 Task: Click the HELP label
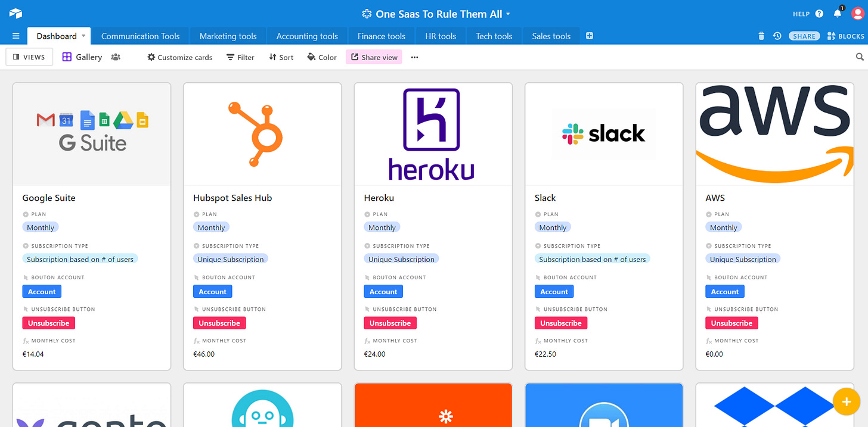point(801,14)
